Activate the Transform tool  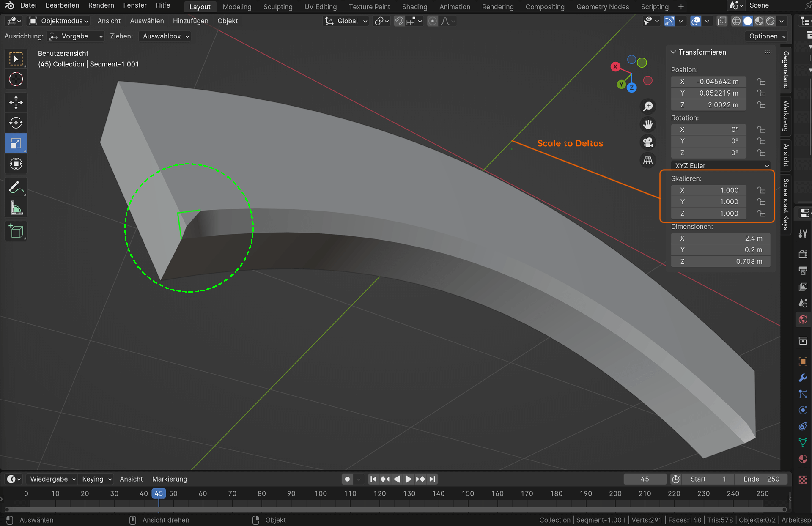click(x=16, y=164)
